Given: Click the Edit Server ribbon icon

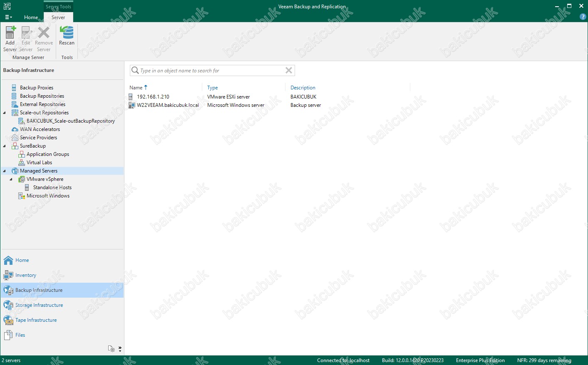Looking at the screenshot, I should coord(26,32).
